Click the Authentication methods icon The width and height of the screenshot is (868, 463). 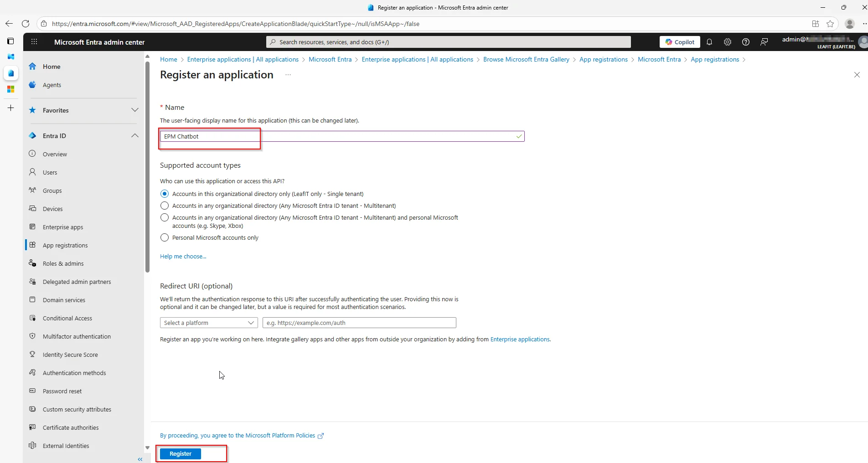pos(32,372)
